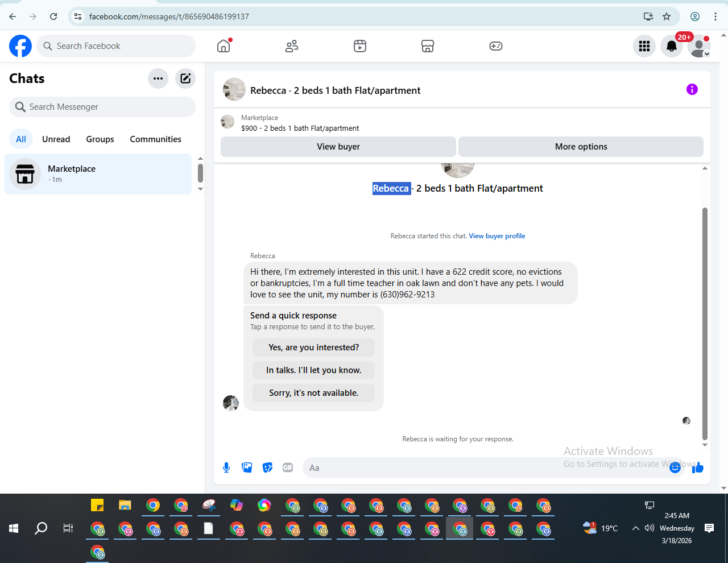Open the Chrome profile icon
Image resolution: width=728 pixels, height=563 pixels.
(695, 16)
